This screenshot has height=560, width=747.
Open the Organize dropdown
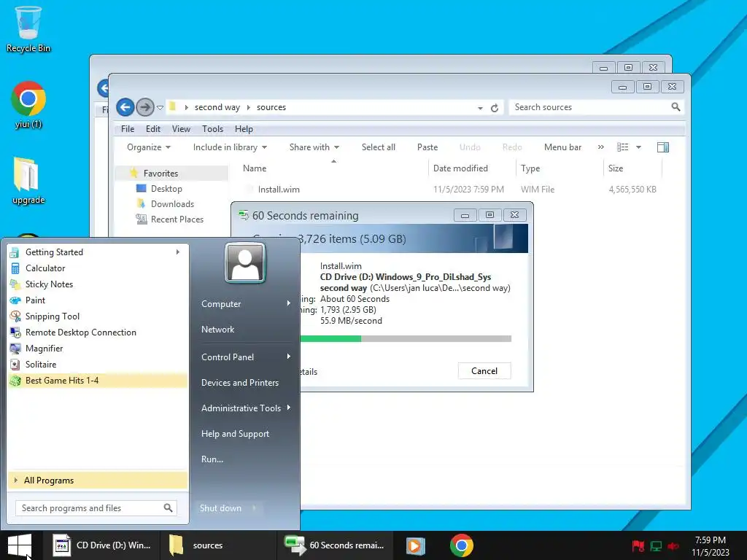click(149, 147)
